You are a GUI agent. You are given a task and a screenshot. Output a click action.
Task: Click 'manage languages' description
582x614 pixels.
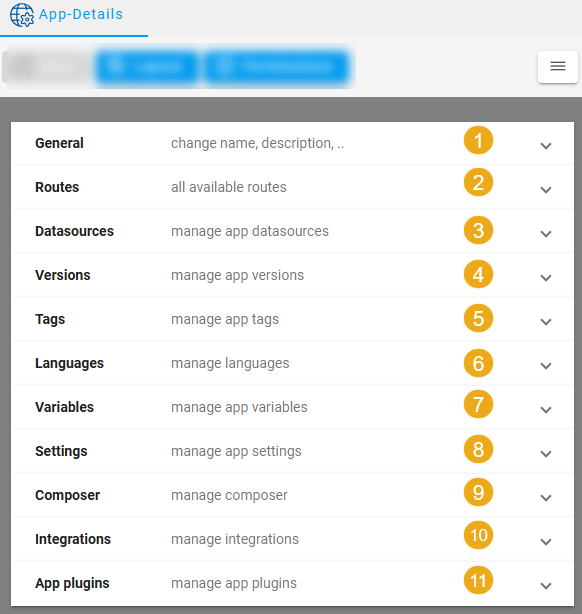230,363
